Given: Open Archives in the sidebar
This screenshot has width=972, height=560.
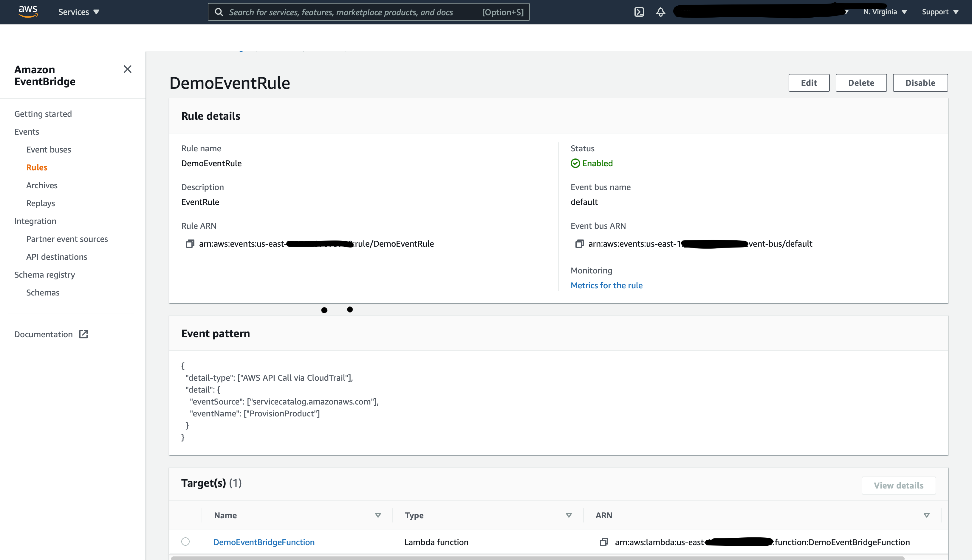Looking at the screenshot, I should (41, 185).
